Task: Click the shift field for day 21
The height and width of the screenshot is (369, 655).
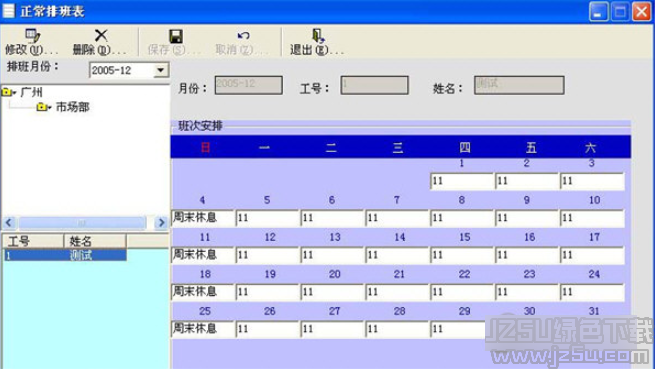Action: tap(397, 292)
